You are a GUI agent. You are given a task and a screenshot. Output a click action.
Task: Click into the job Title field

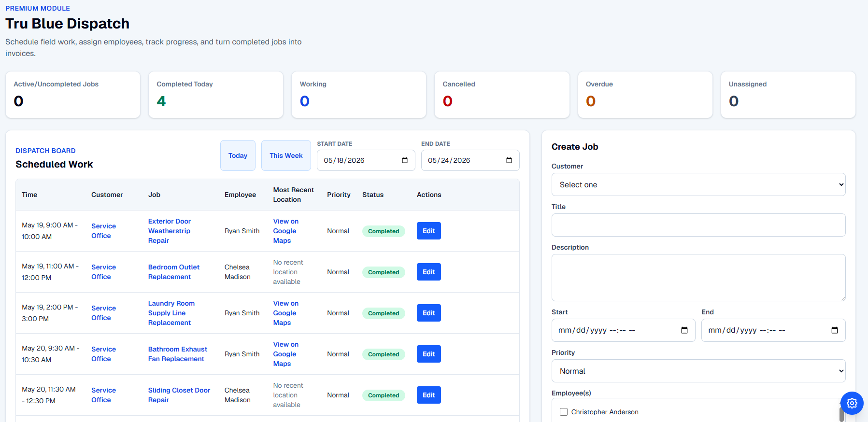pyautogui.click(x=698, y=225)
